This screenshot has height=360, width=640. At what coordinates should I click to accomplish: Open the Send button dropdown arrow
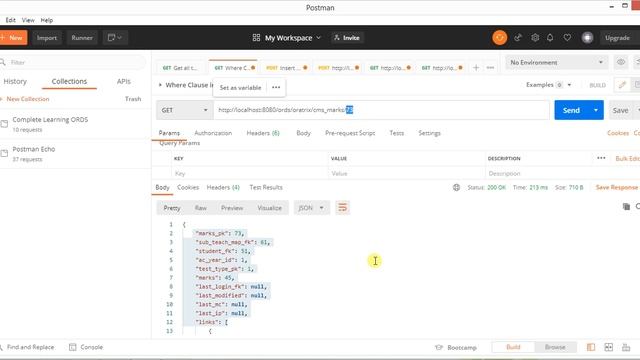(x=596, y=110)
